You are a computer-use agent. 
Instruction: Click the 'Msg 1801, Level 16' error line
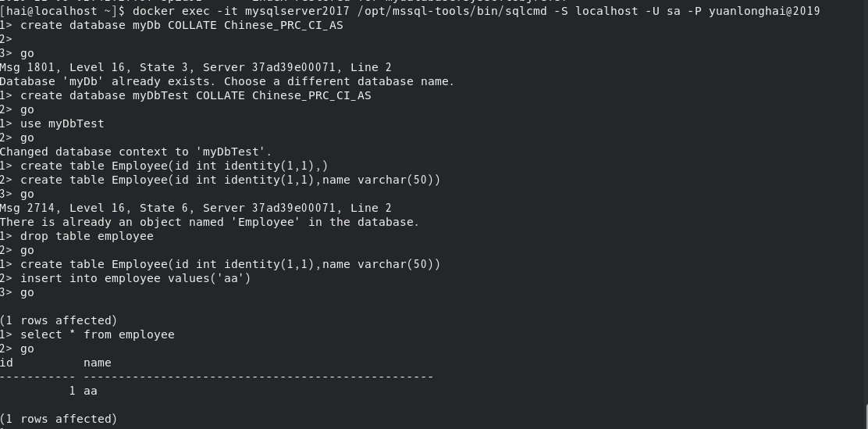pyautogui.click(x=195, y=67)
